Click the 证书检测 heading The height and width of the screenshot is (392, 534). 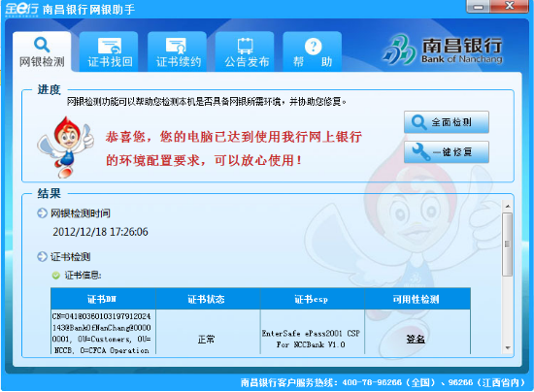pos(71,256)
